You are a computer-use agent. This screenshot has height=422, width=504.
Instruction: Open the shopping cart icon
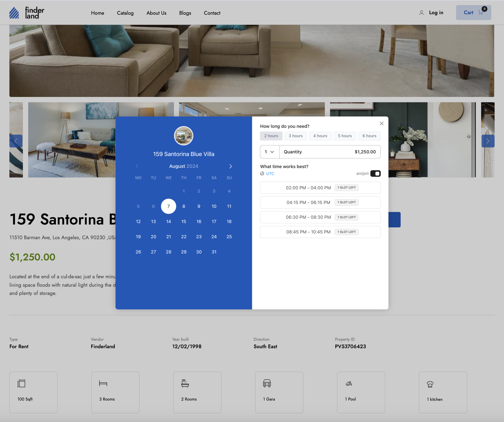tap(481, 13)
